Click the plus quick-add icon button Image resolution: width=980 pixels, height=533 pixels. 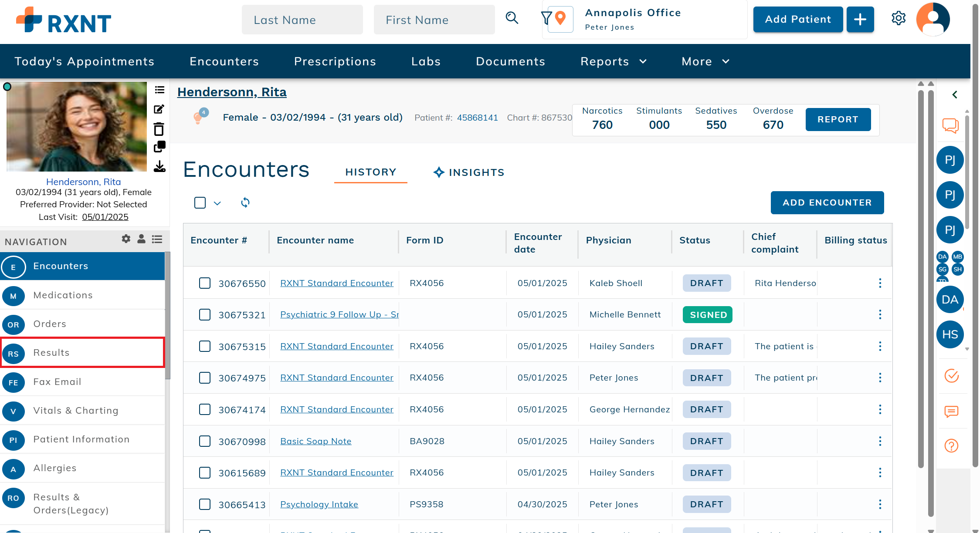click(860, 19)
